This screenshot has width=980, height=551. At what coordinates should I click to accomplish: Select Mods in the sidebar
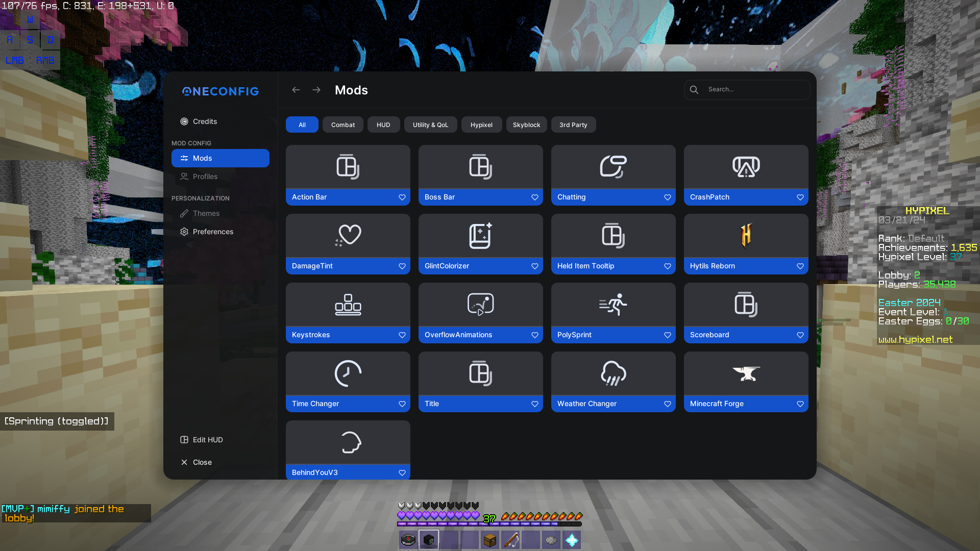tap(220, 158)
